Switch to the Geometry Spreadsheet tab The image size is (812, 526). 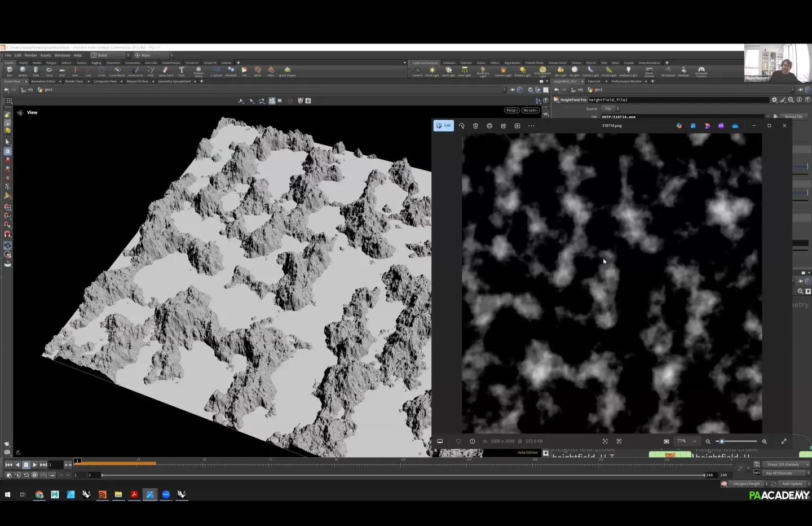[x=174, y=81]
